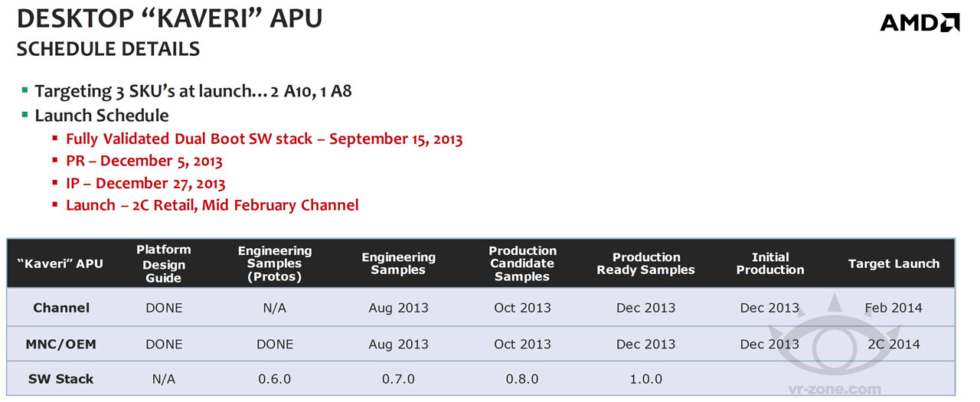Click the red bullet beside "Fully Validated Dual Boot"

(x=55, y=139)
